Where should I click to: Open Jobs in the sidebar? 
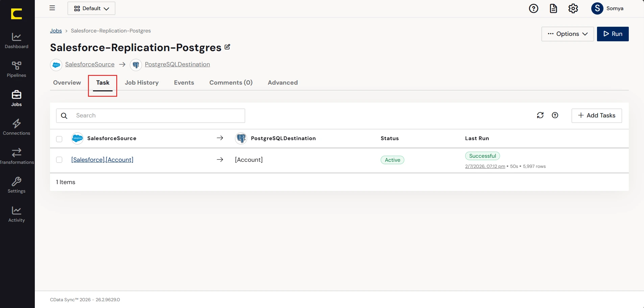17,98
